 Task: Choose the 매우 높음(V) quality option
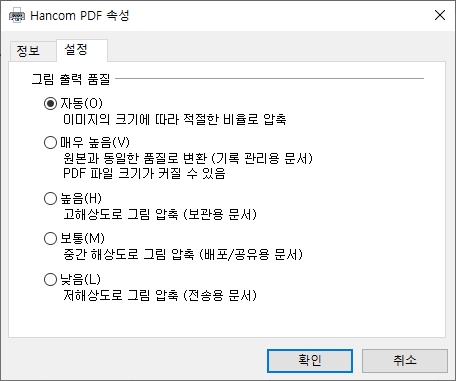coord(50,143)
